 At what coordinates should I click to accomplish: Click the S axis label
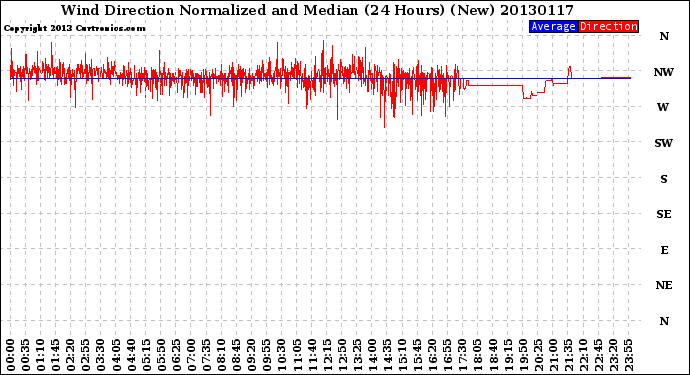coord(664,179)
